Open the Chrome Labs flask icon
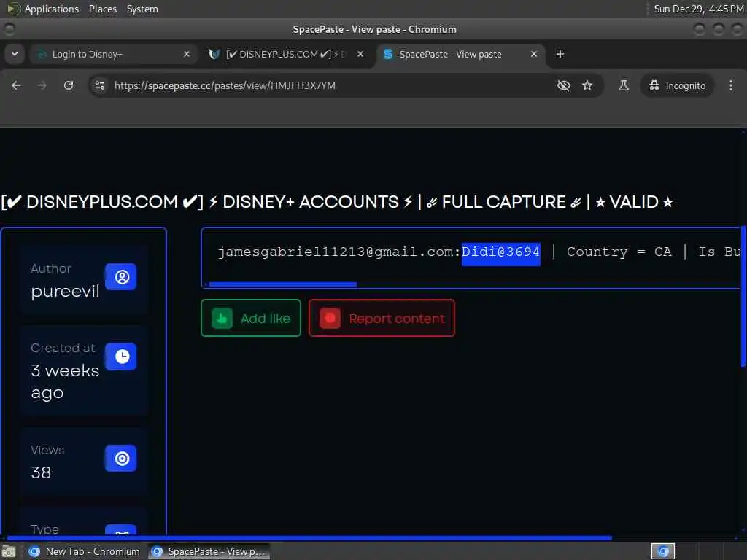The height and width of the screenshot is (560, 747). (x=623, y=85)
